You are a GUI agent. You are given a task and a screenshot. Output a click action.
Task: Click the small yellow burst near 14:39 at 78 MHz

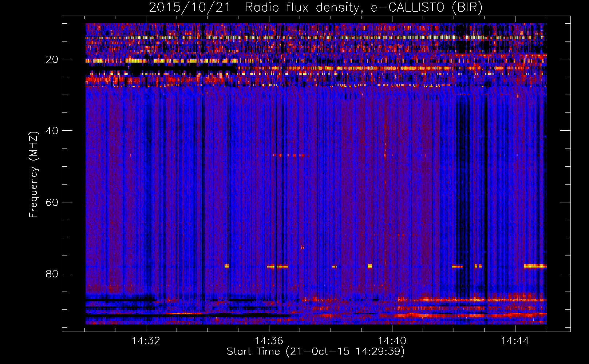point(370,266)
